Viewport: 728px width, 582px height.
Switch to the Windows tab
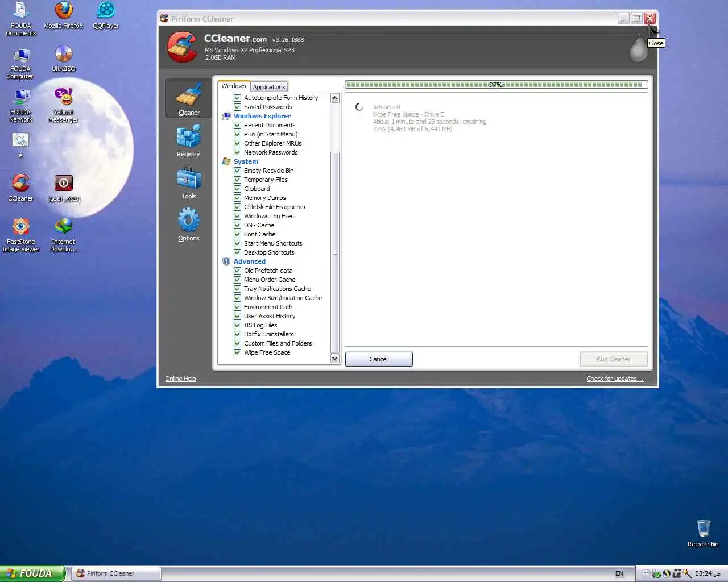pos(234,86)
